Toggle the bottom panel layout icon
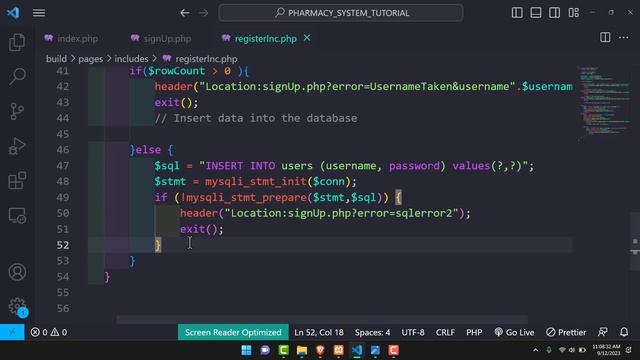640x360 pixels. coord(536,13)
